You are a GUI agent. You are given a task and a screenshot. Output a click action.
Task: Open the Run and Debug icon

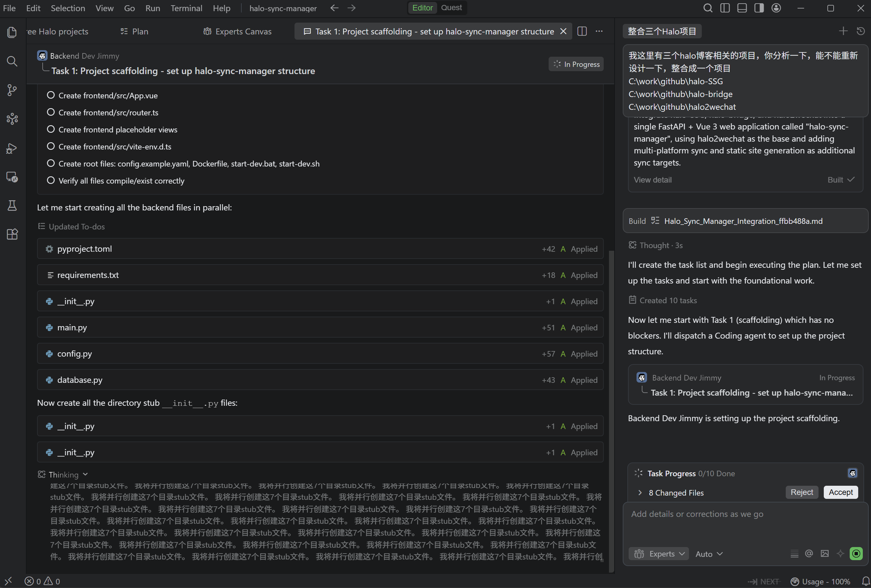coord(12,148)
